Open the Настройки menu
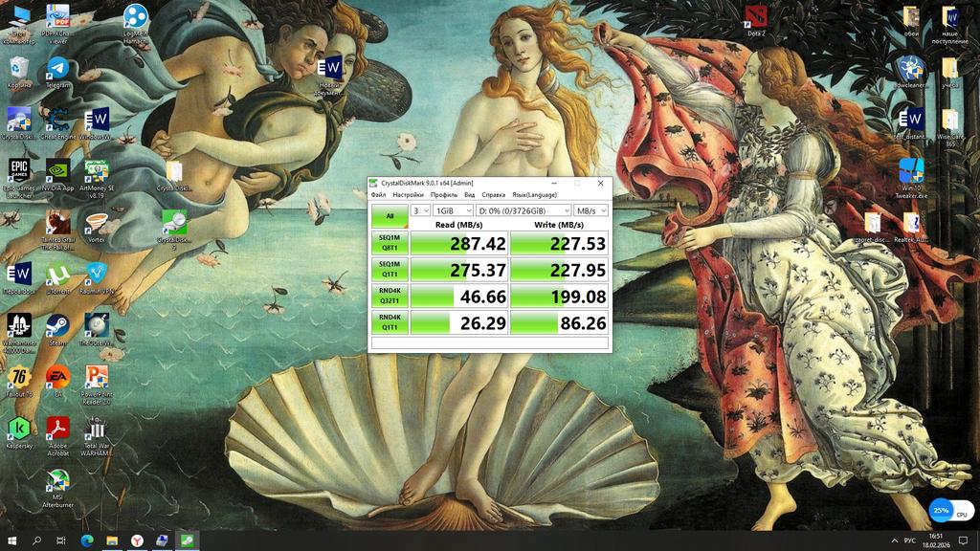980x551 pixels. point(408,195)
